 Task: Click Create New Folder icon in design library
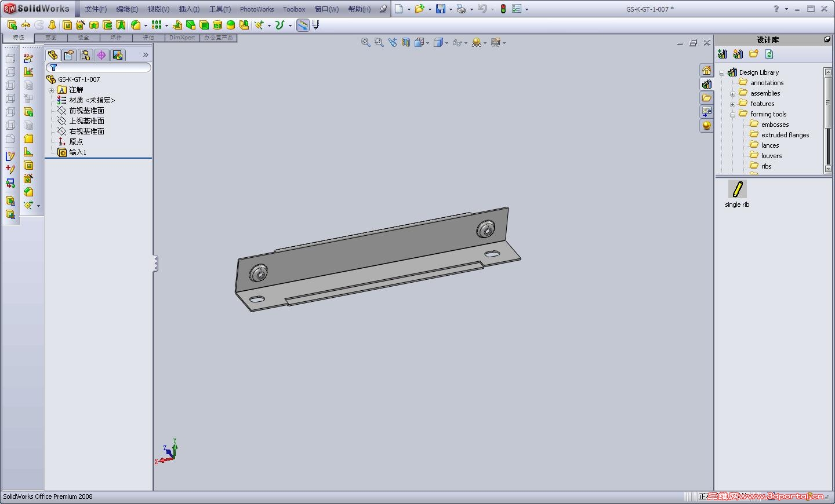[754, 54]
